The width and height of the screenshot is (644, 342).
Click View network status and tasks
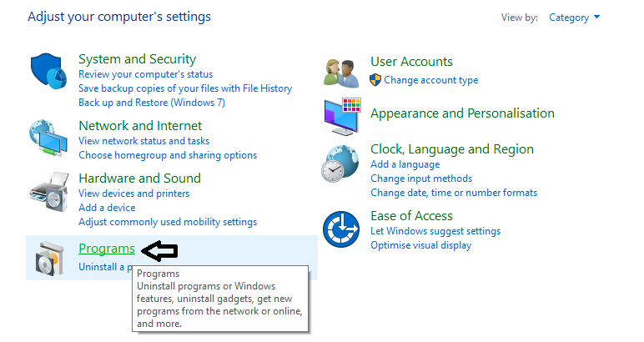coord(143,141)
